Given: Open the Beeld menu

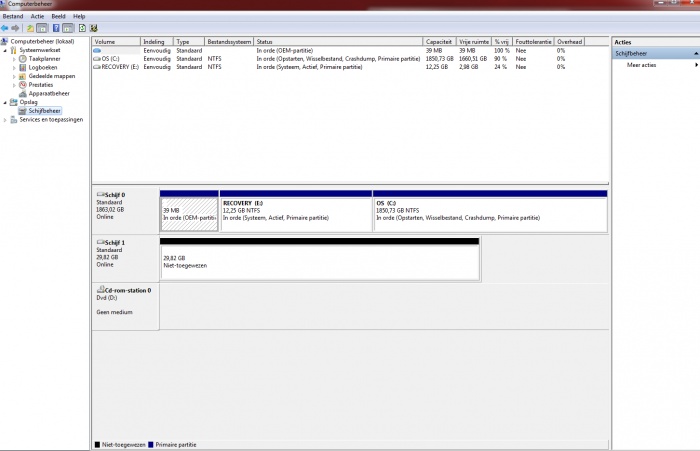Looking at the screenshot, I should point(58,16).
